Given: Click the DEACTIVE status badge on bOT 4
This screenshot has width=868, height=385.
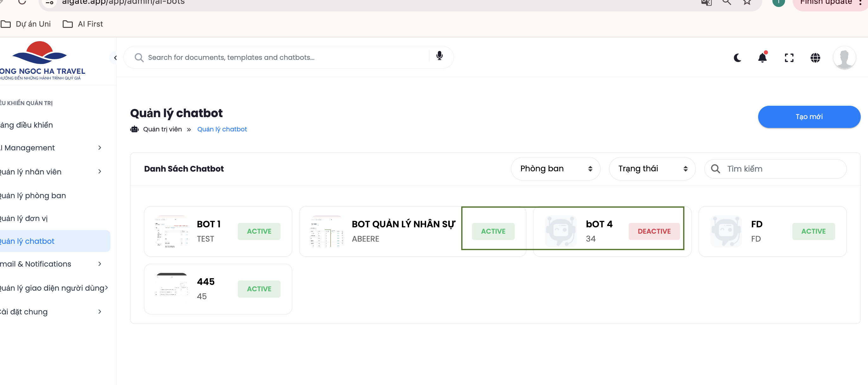Looking at the screenshot, I should 654,231.
